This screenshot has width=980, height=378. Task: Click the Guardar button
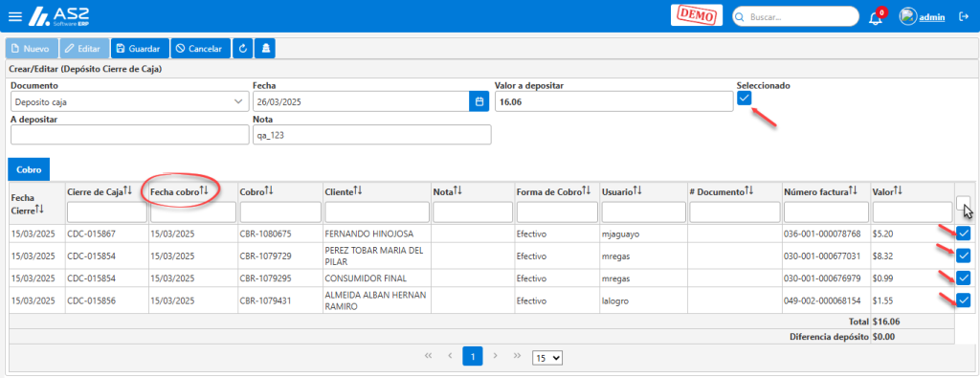tap(140, 49)
